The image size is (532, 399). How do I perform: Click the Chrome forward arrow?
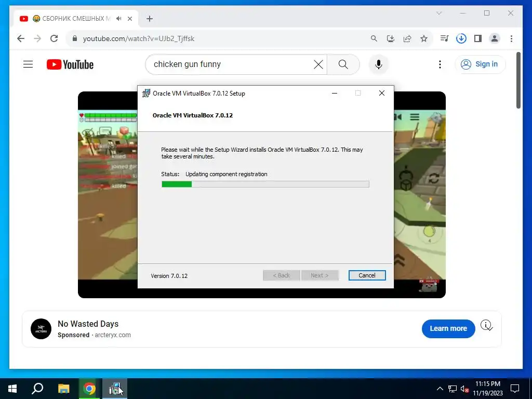(x=37, y=38)
